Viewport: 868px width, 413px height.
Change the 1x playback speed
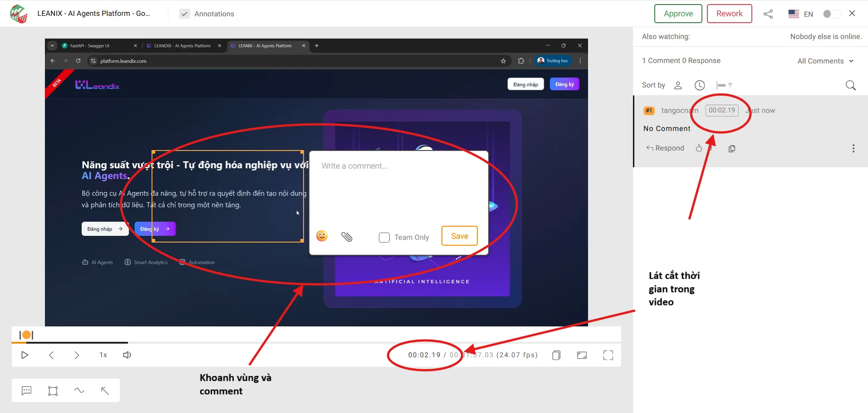103,355
